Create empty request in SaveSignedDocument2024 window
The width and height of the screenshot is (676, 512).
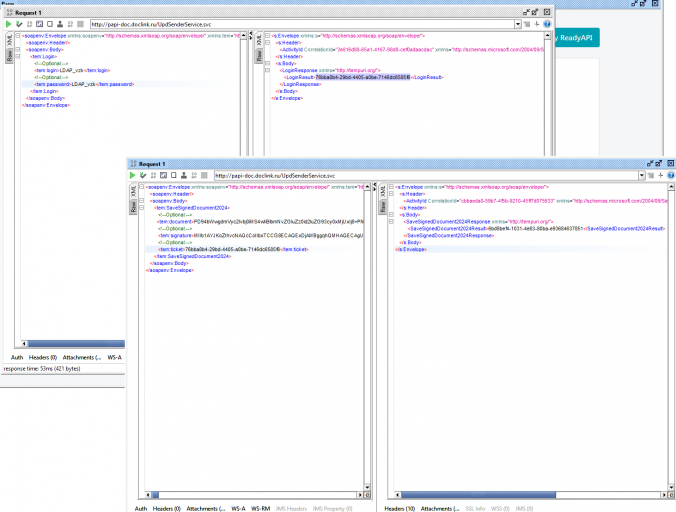click(174, 175)
